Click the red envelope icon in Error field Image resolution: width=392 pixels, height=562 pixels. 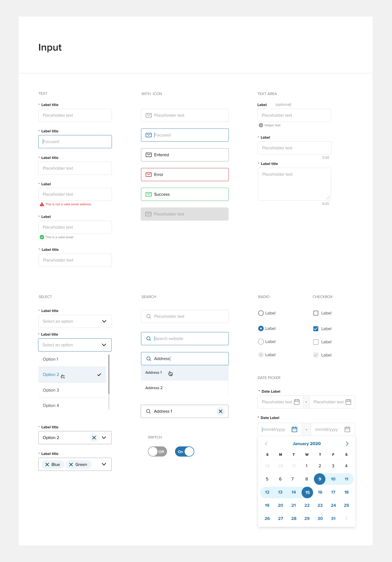148,175
